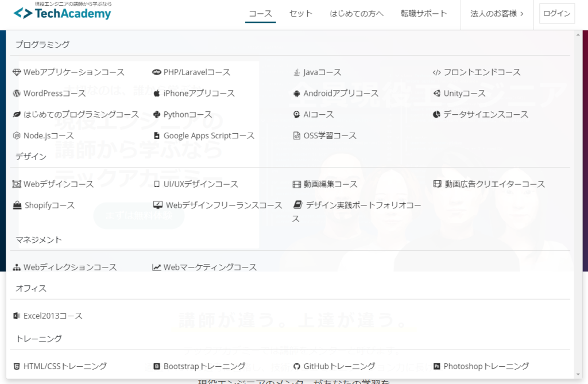Viewport: 588px width, 384px height.
Task: Switch to the セット menu item
Action: pyautogui.click(x=300, y=14)
